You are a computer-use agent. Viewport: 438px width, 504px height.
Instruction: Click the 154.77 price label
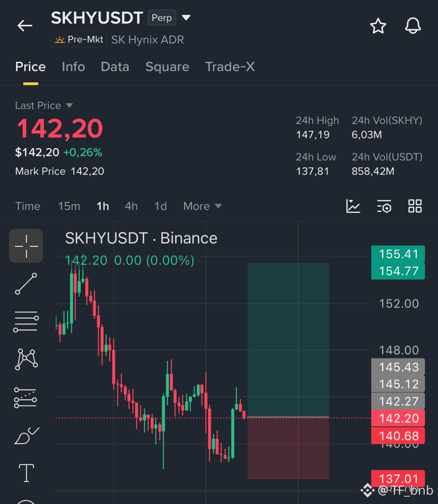point(398,271)
